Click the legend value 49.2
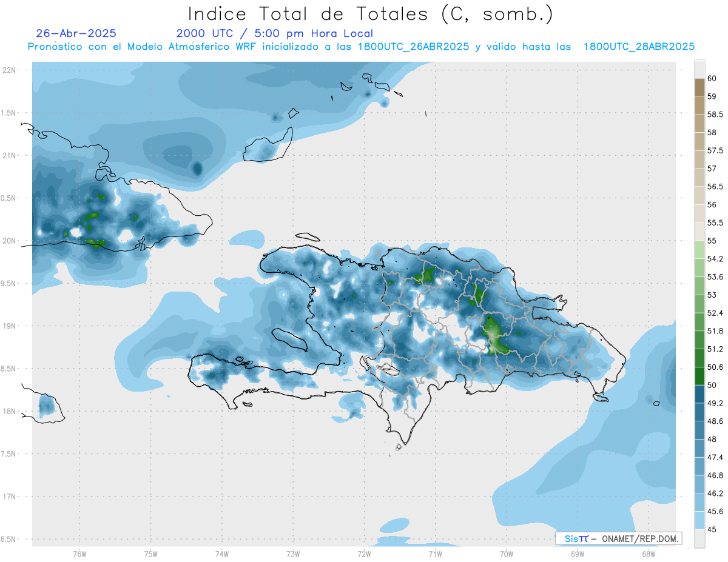This screenshot has width=728, height=562. tap(715, 403)
